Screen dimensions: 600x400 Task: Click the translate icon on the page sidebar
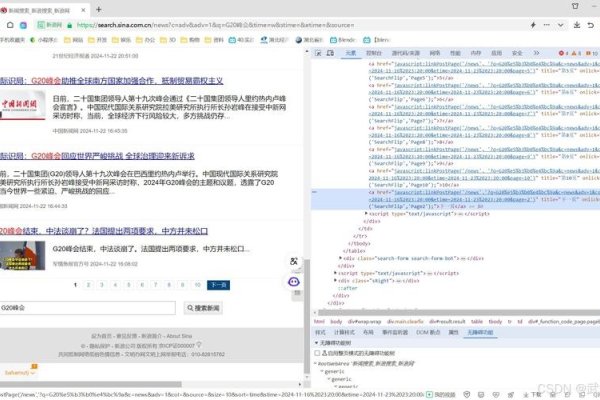[294, 261]
